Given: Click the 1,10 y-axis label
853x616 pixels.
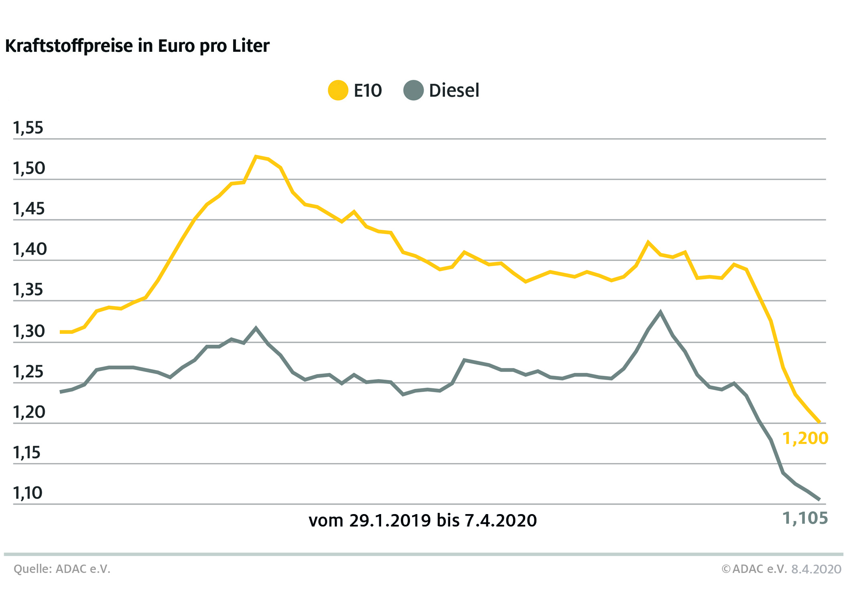Looking at the screenshot, I should tap(28, 493).
